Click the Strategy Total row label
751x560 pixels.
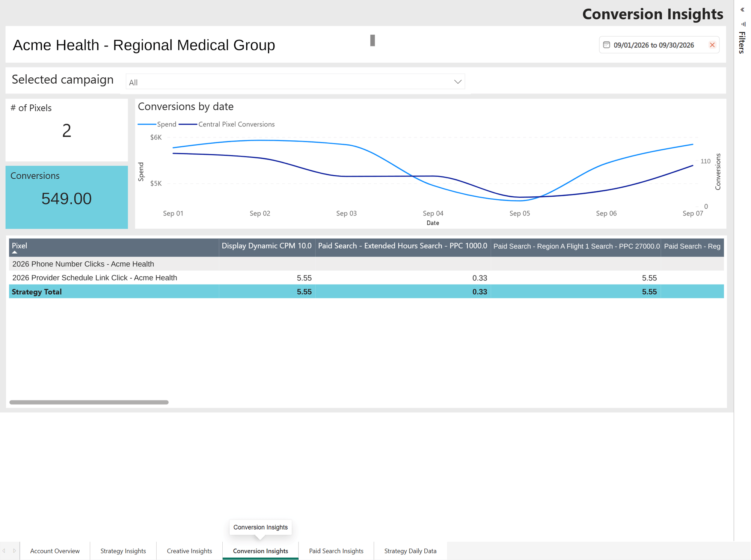click(x=36, y=292)
